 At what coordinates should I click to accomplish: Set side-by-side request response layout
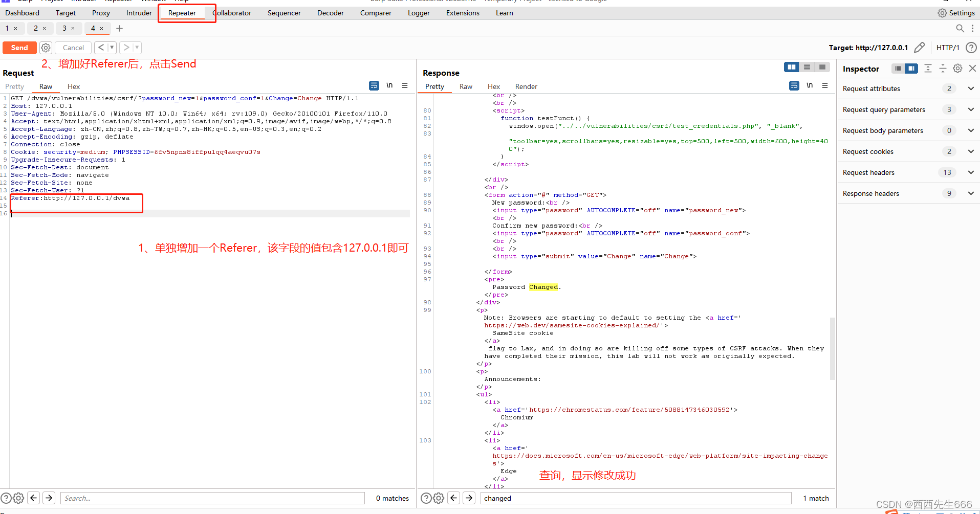point(791,67)
